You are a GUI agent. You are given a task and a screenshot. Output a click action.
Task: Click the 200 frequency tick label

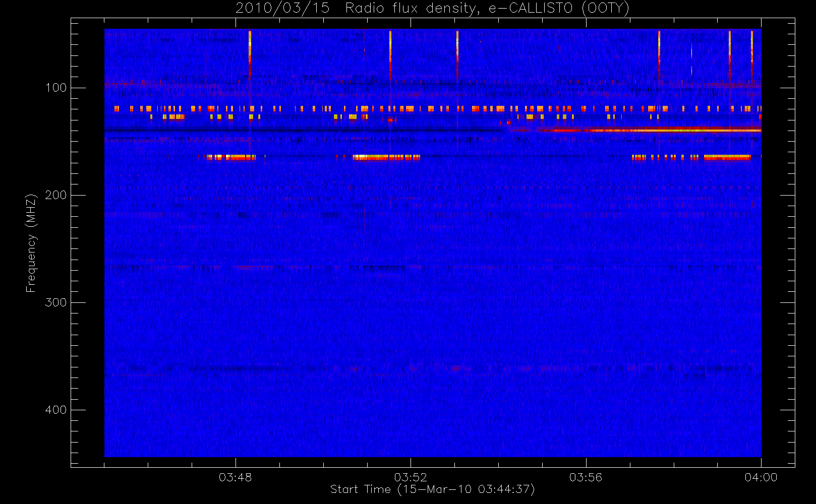[56, 195]
